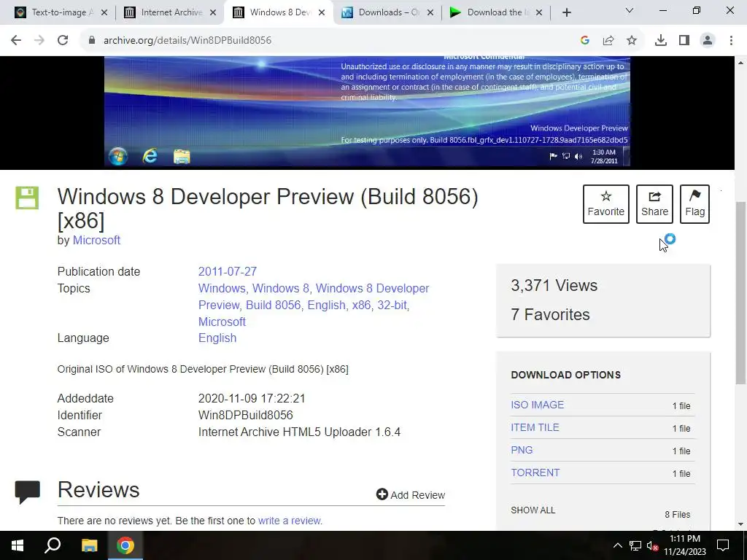Open the taskbar search icon
747x560 pixels.
click(x=53, y=545)
